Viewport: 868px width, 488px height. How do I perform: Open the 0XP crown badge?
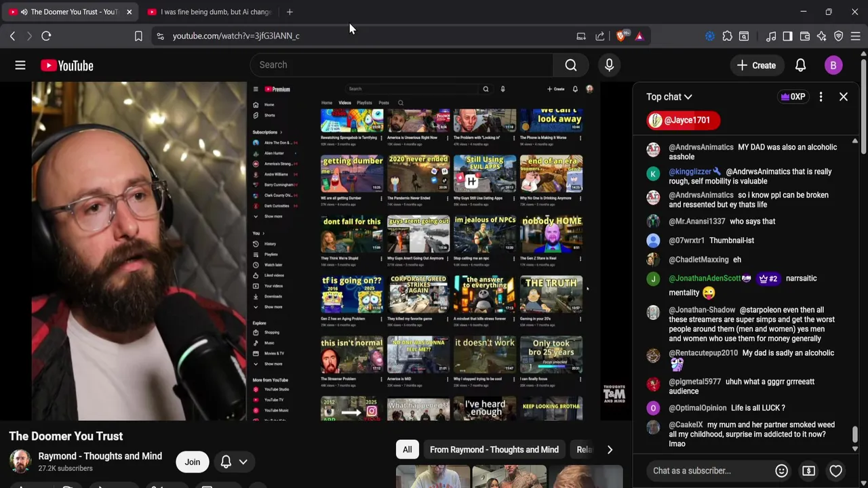(793, 97)
